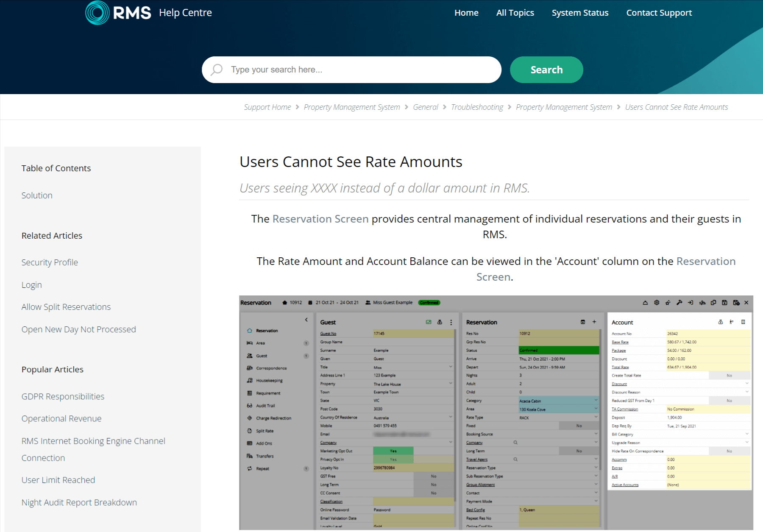Open the Home menu item
This screenshot has width=763, height=532.
point(466,13)
